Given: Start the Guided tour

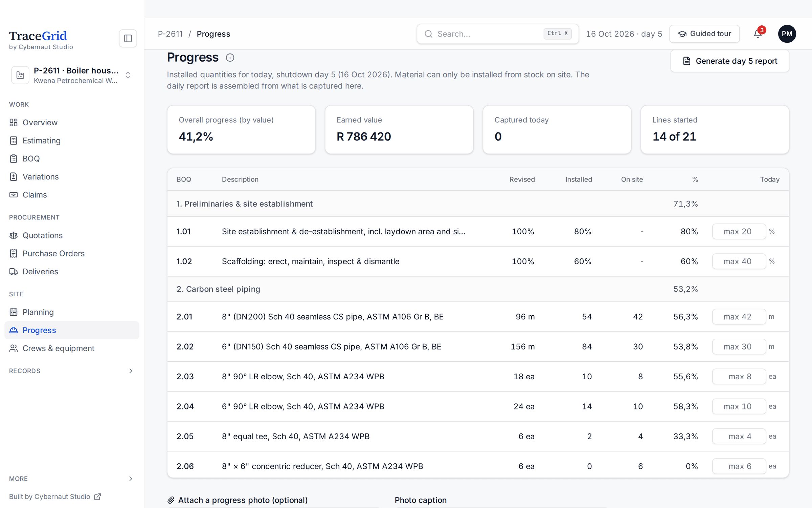Looking at the screenshot, I should tap(704, 34).
